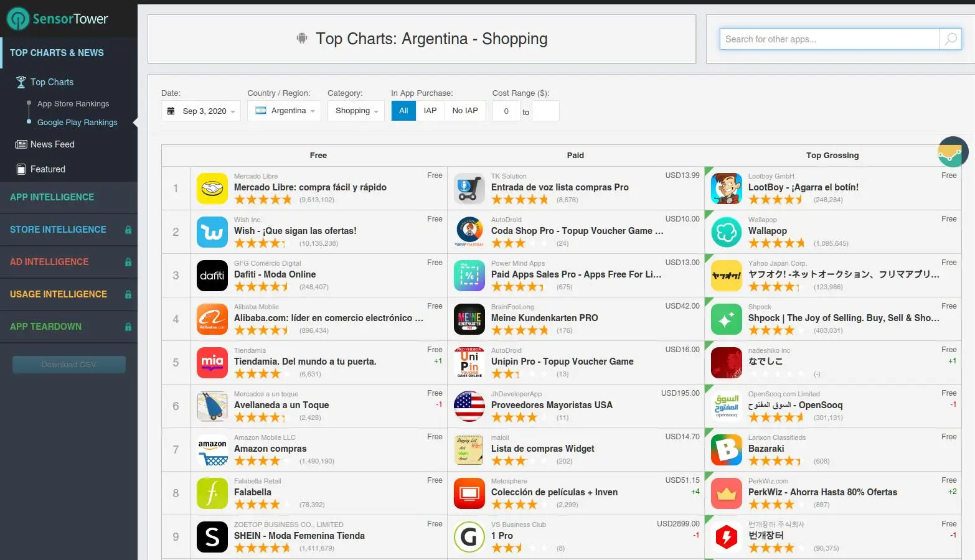Expand the Argentina country dropdown

click(x=285, y=111)
